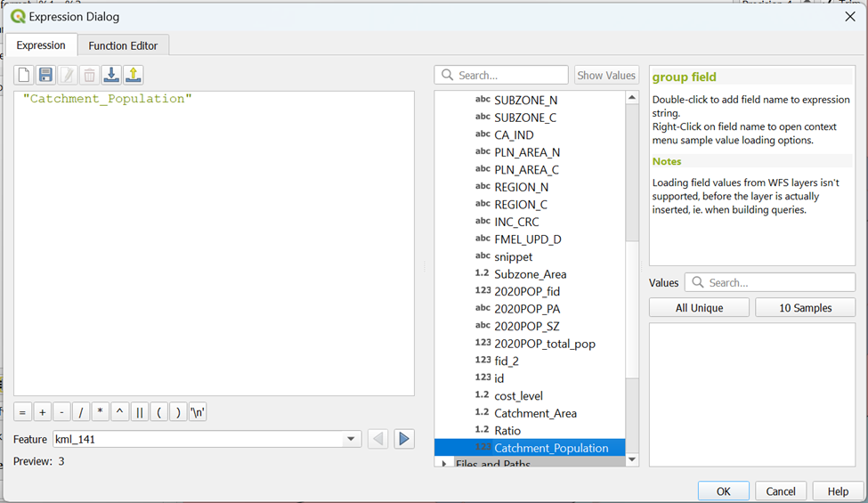Switch to the Function Editor tab
The image size is (868, 503).
tap(123, 45)
